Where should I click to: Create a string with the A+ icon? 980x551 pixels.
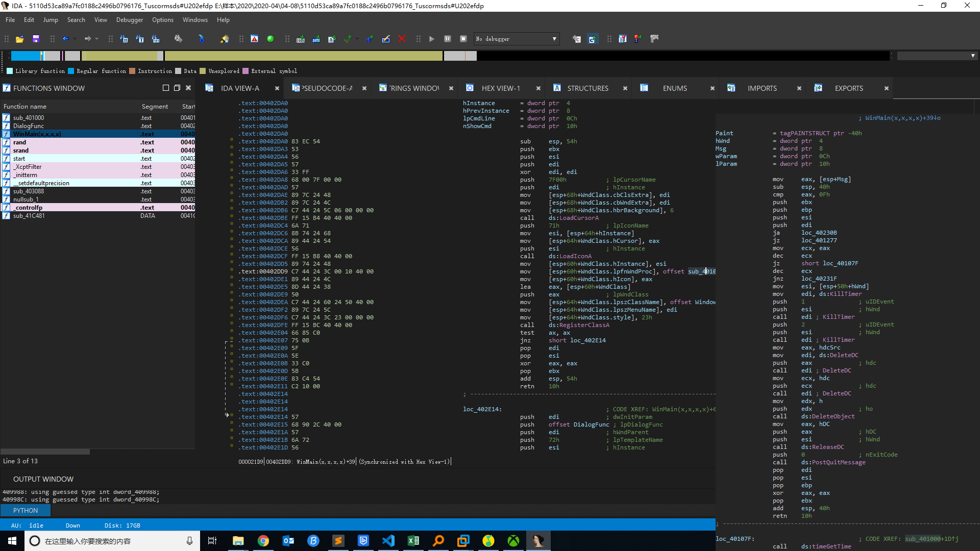click(332, 39)
